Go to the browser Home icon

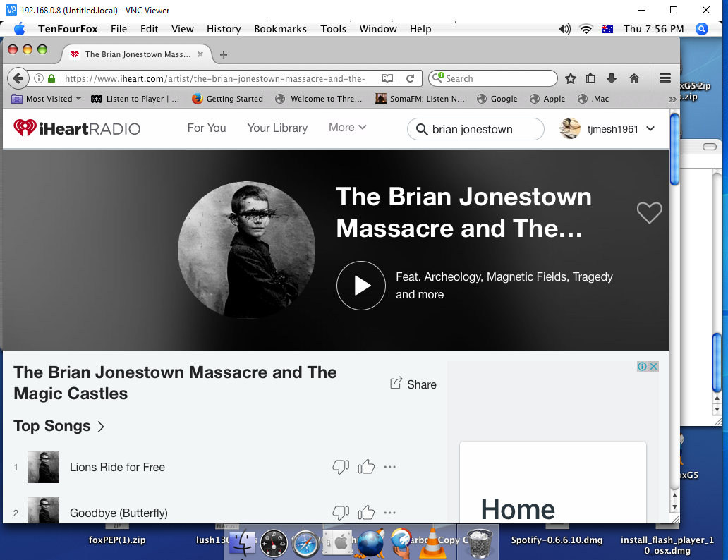[634, 78]
